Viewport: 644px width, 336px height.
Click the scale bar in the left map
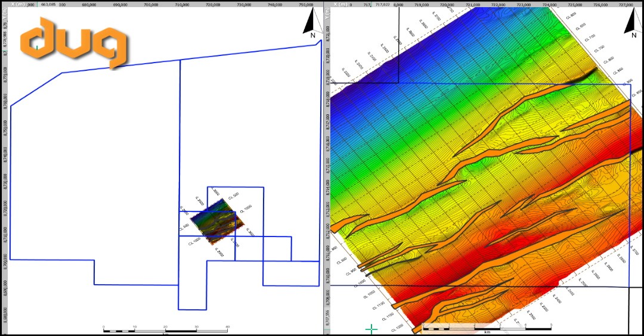(x=166, y=330)
